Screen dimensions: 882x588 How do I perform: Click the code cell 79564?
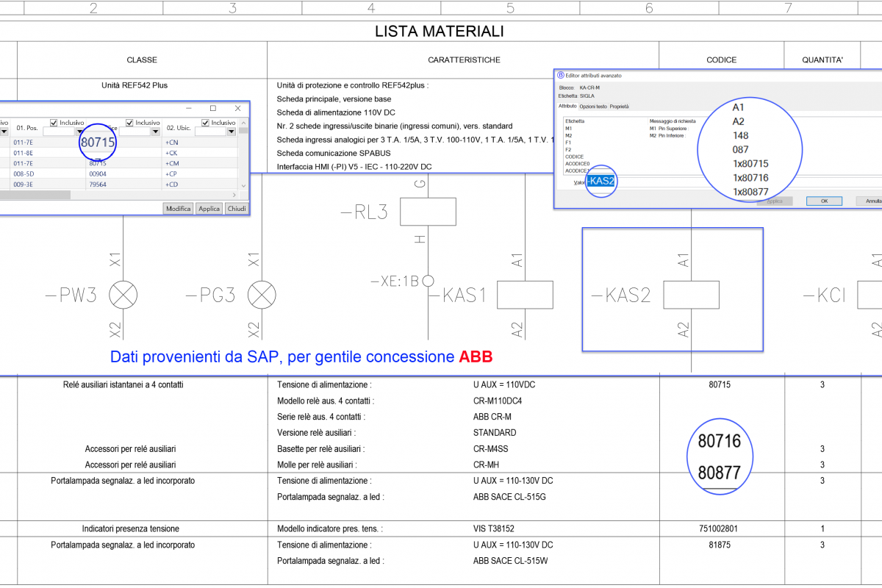tap(98, 184)
